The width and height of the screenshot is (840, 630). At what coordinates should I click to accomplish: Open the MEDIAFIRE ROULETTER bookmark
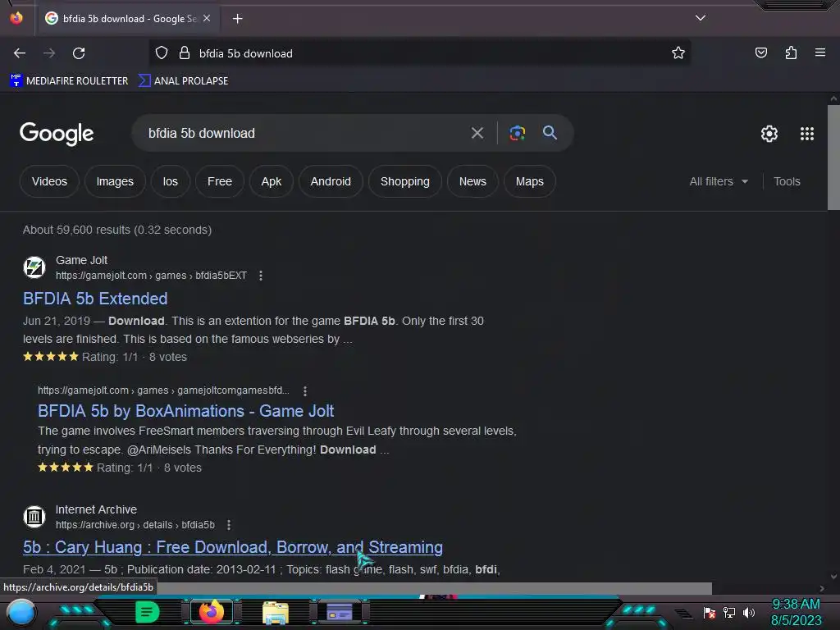[x=69, y=81]
